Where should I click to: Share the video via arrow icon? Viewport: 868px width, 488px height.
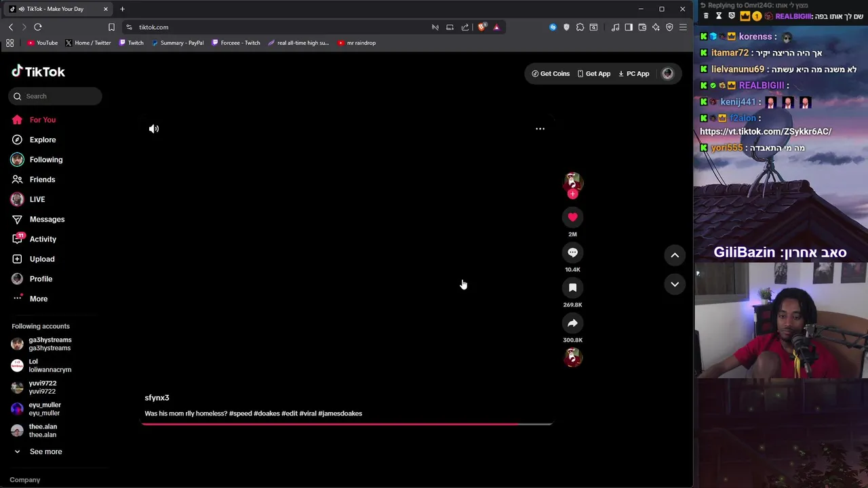572,323
